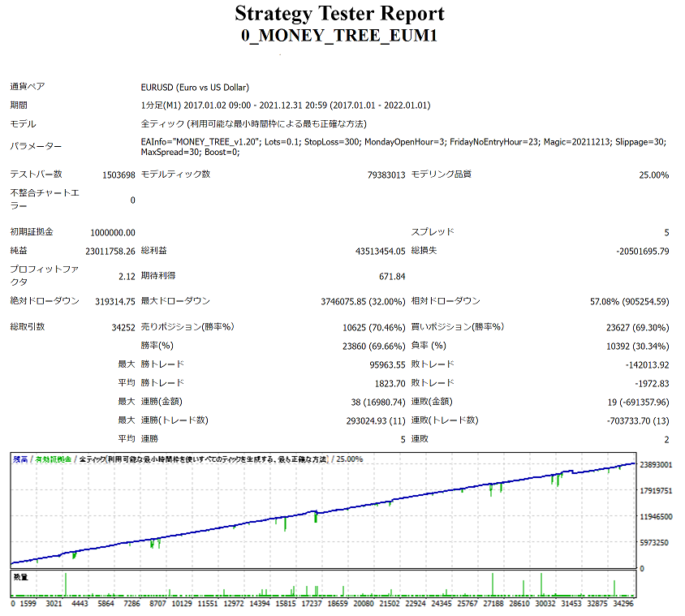
Task: Click the average win trade 1823.70
Action: 390,384
